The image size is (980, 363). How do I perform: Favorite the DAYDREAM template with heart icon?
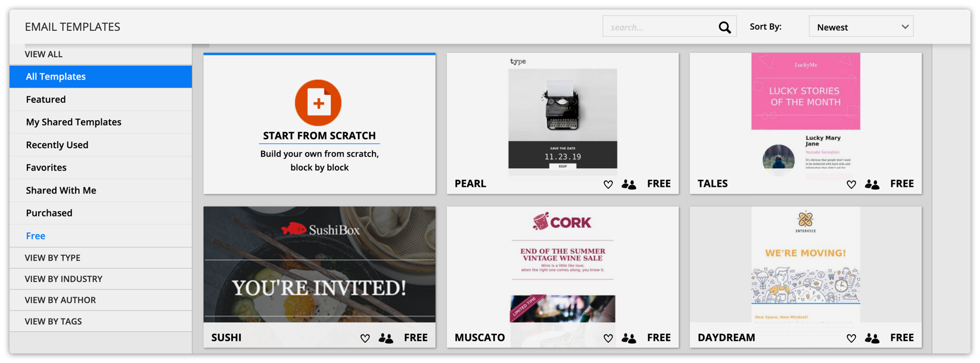[851, 338]
